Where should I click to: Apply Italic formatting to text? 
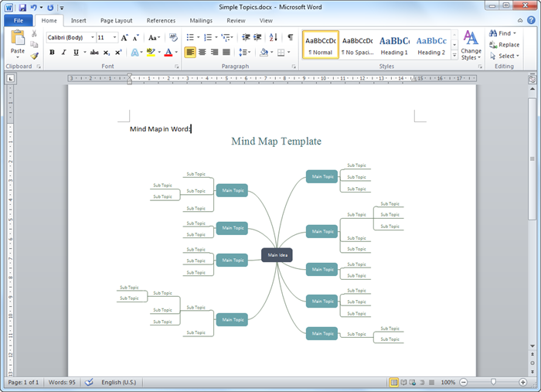tap(63, 53)
